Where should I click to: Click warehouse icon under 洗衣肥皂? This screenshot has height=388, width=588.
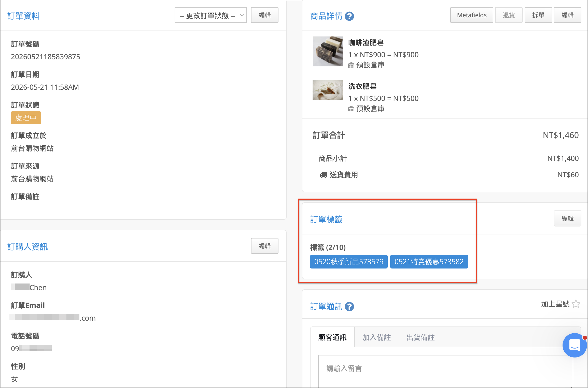(351, 109)
